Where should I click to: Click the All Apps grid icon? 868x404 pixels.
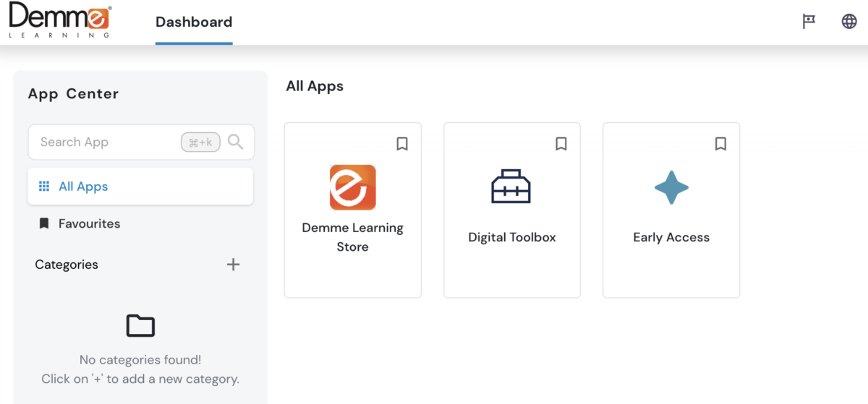coord(44,186)
